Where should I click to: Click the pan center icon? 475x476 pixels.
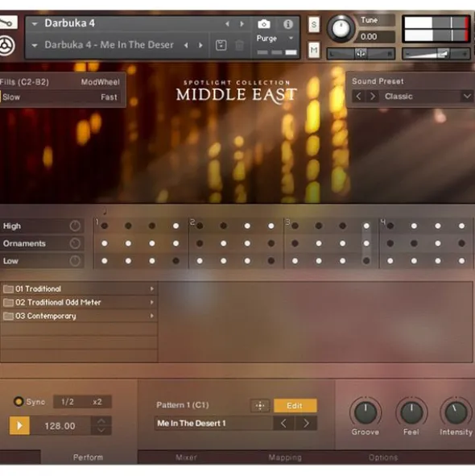pyautogui.click(x=361, y=54)
